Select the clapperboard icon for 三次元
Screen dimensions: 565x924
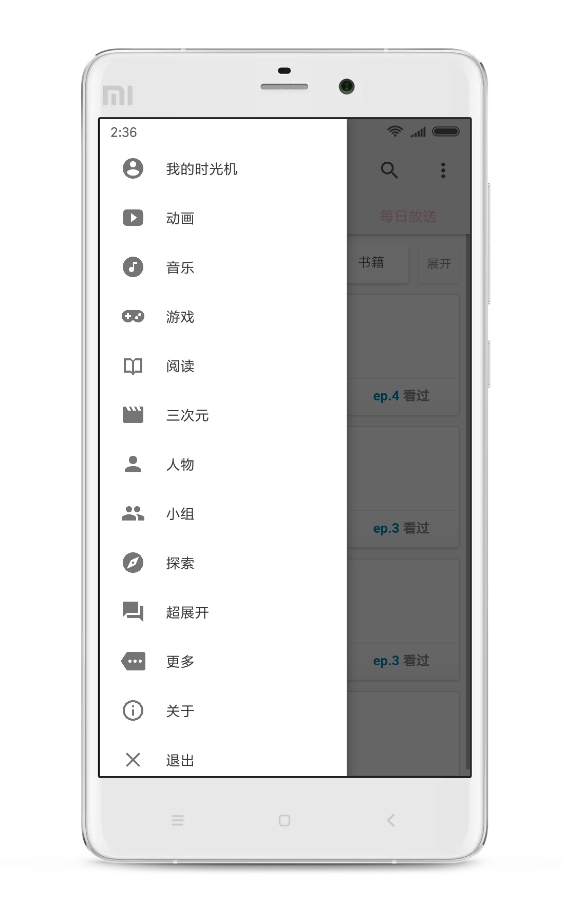pyautogui.click(x=133, y=415)
